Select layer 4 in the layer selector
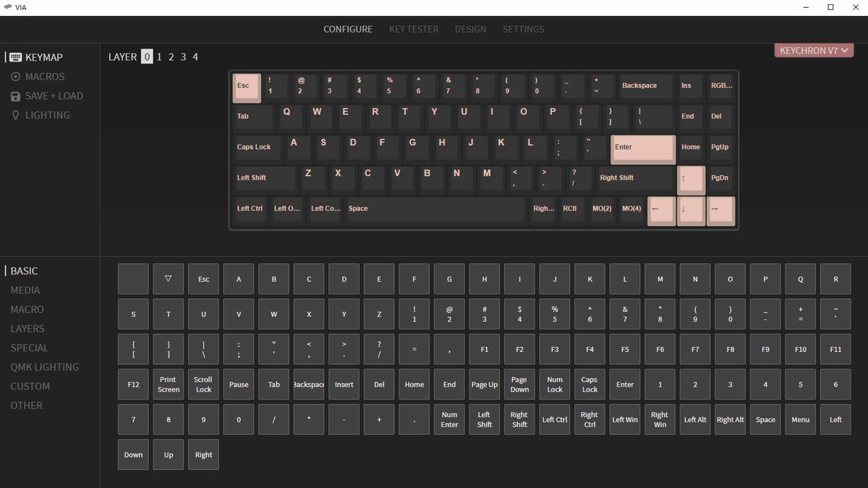This screenshot has width=868, height=488. point(195,56)
